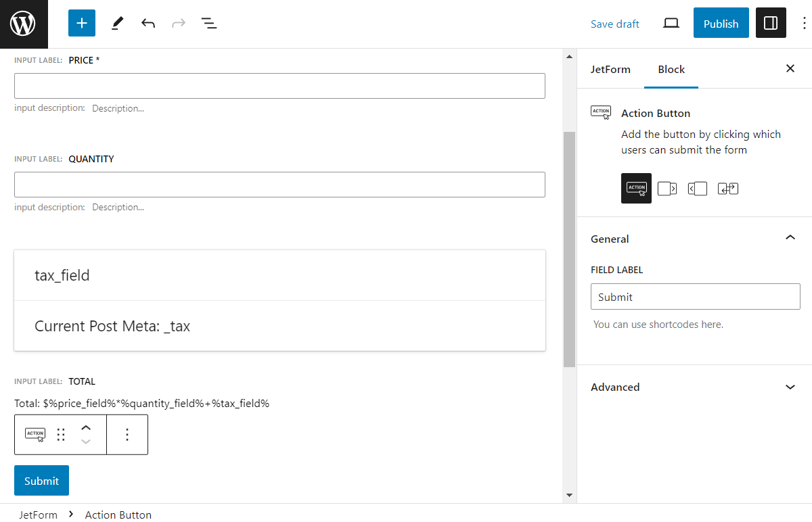Screen dimensions: 812x522
Task: Expand the Advanced section
Action: 790,387
